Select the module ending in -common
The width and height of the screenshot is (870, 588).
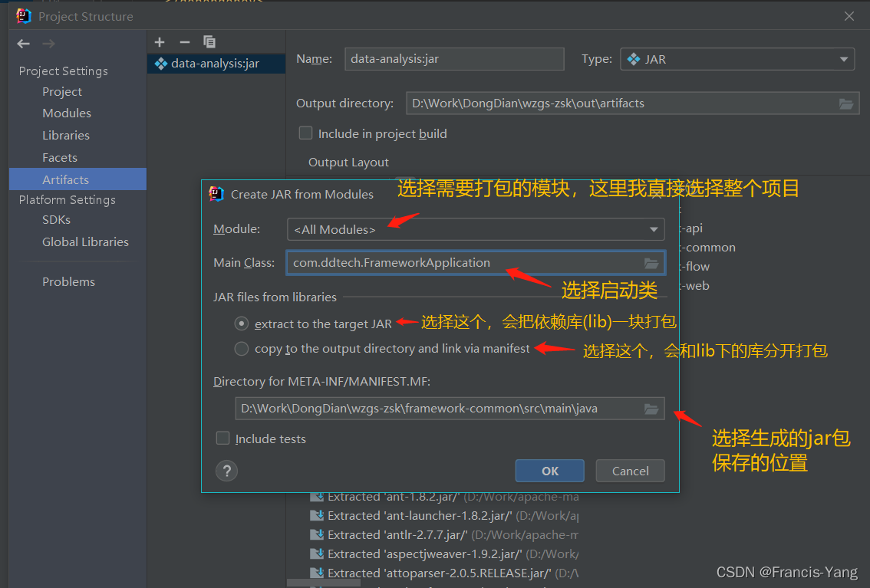[708, 248]
